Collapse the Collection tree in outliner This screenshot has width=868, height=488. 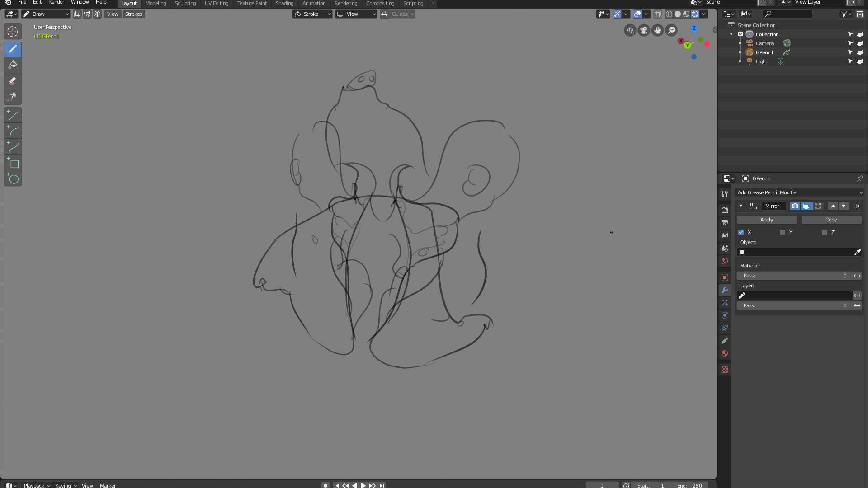(731, 34)
